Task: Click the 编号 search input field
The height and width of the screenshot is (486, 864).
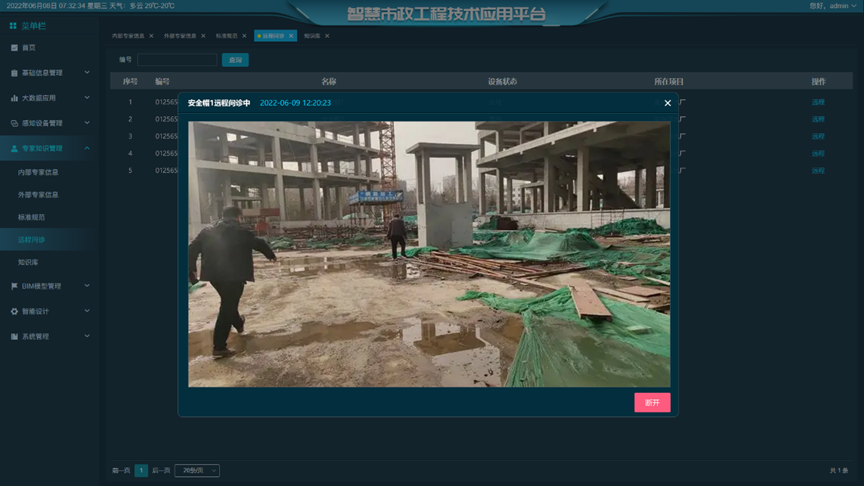Action: point(177,60)
